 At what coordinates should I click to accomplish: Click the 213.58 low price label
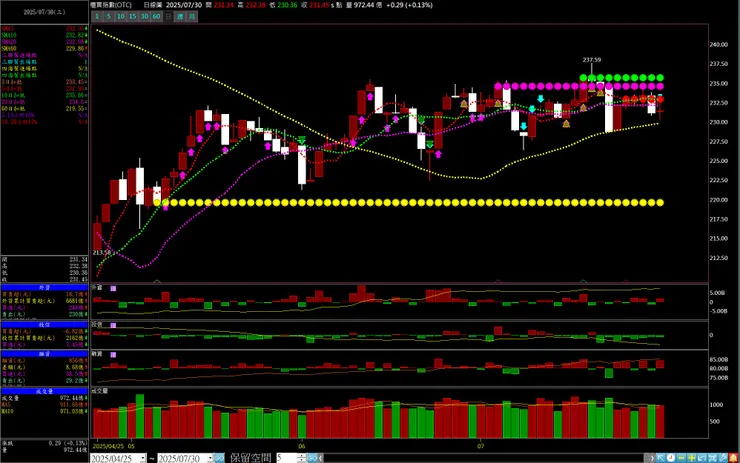coord(101,253)
